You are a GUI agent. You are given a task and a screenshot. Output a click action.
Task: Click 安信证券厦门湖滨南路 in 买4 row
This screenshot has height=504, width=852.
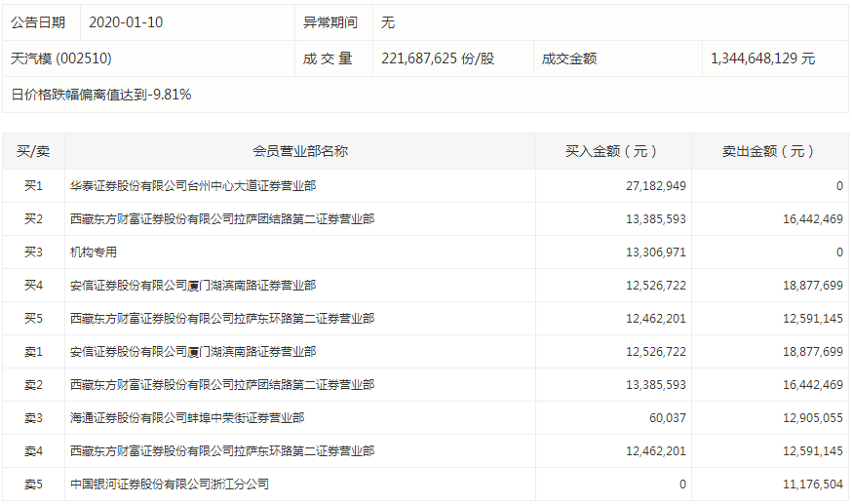click(193, 285)
